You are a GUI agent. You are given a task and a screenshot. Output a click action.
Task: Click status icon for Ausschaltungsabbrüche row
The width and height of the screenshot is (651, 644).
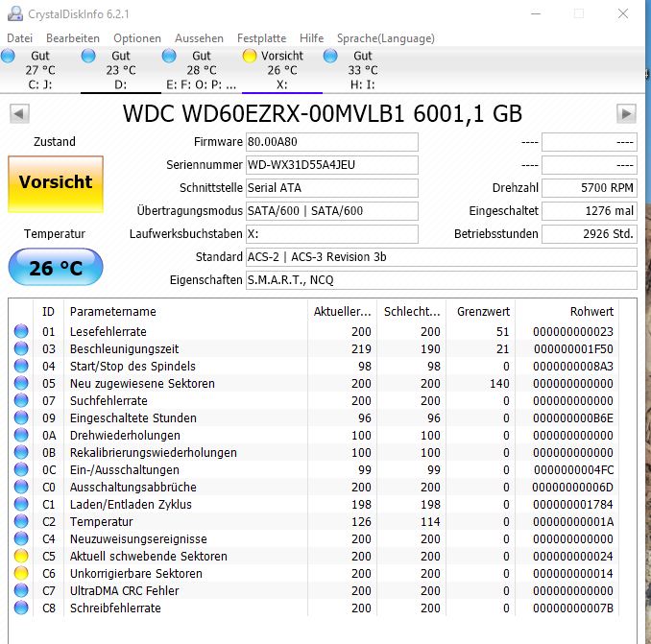pos(21,487)
